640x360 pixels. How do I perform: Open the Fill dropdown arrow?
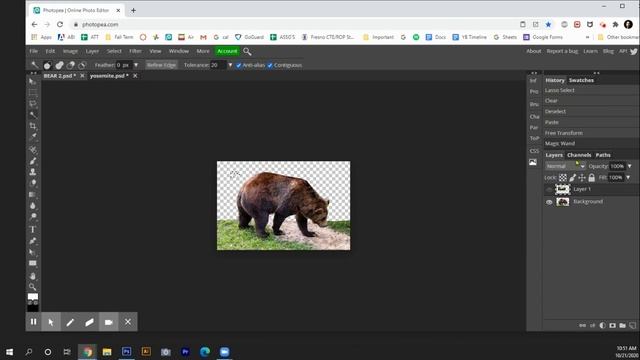628,178
